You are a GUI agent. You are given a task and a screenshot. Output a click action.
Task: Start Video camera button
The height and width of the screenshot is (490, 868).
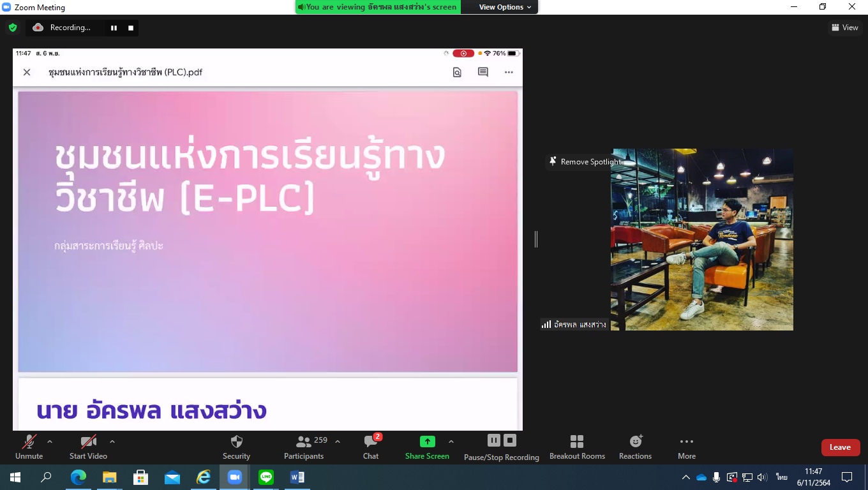(88, 447)
